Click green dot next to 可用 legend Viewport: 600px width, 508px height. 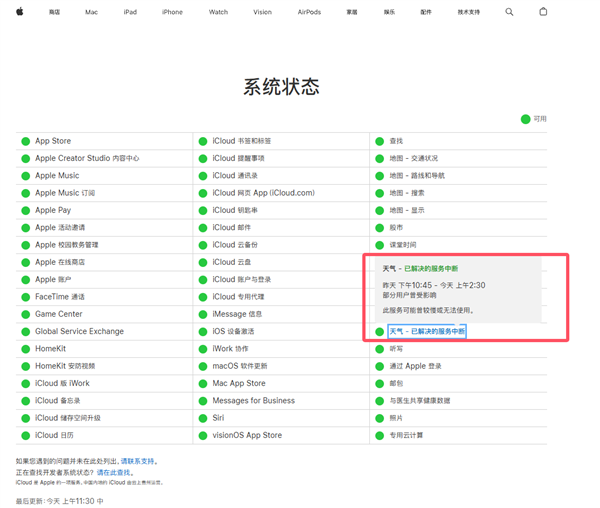525,119
